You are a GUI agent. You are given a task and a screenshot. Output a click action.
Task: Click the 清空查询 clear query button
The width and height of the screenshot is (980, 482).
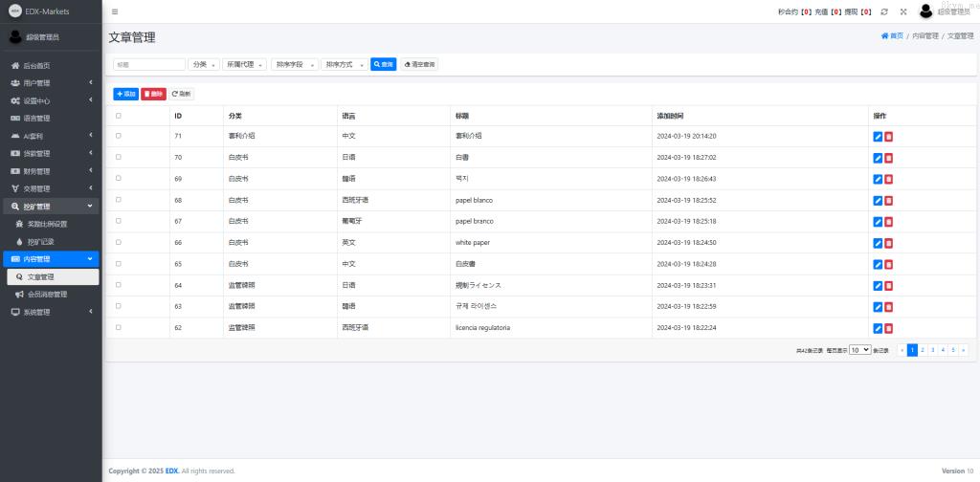(419, 64)
